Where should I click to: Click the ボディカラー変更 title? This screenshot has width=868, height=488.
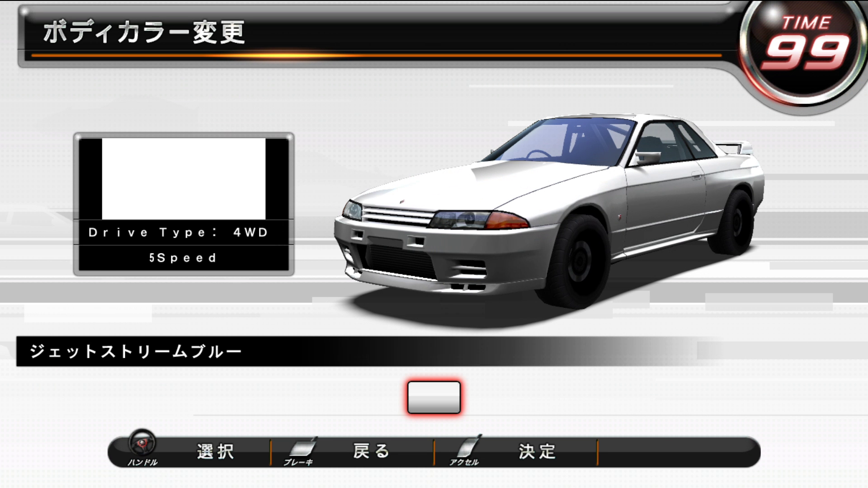144,32
